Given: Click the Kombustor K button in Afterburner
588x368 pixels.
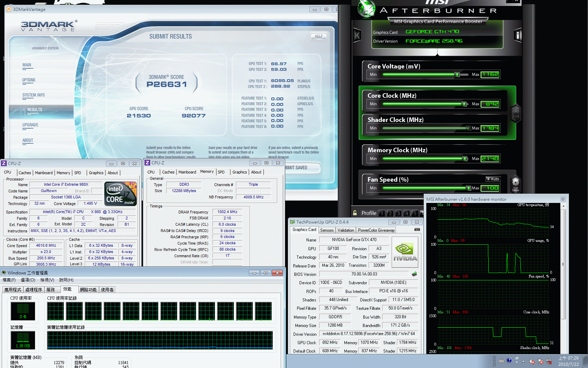Looking at the screenshot, I should [x=357, y=35].
